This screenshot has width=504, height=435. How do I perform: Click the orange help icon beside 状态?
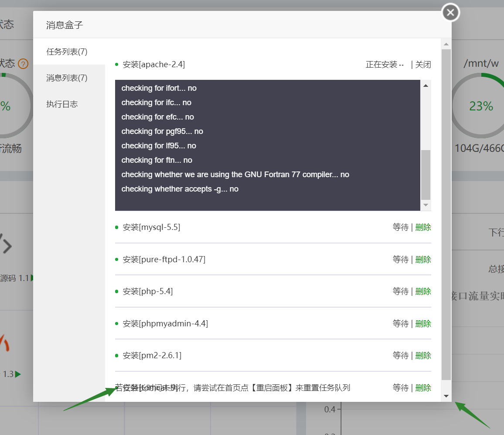click(x=23, y=64)
